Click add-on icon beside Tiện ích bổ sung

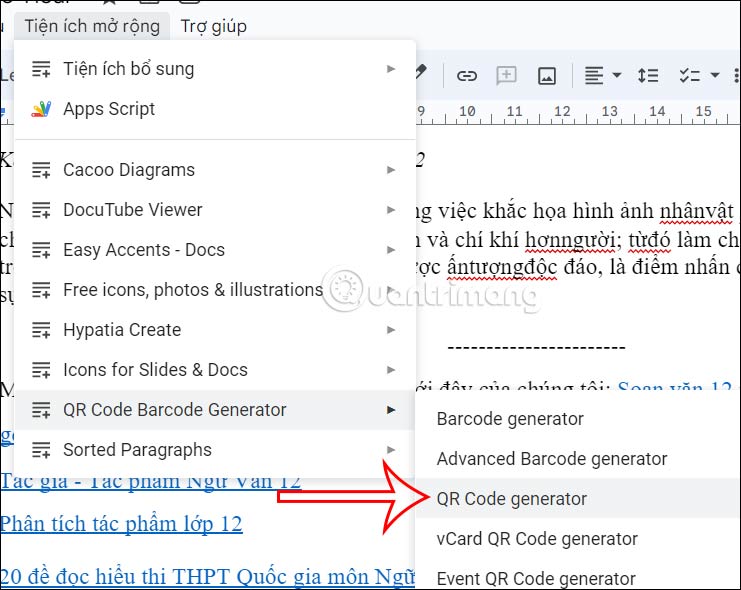(x=41, y=69)
